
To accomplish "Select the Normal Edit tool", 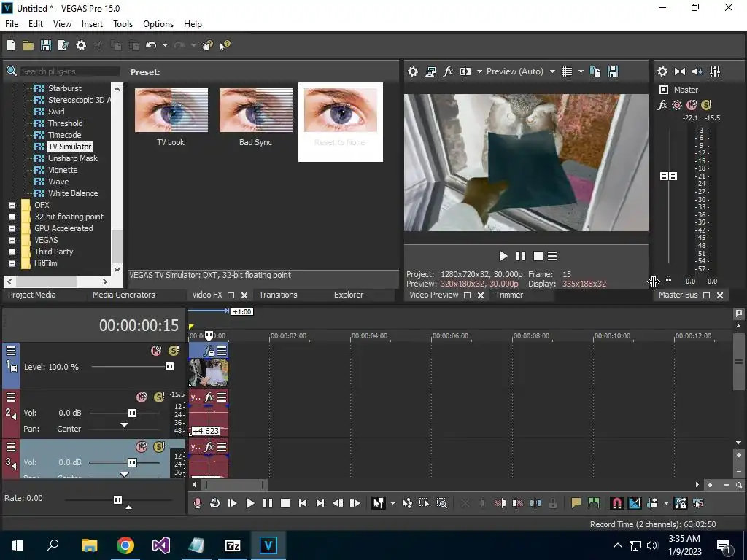I will coord(379,503).
